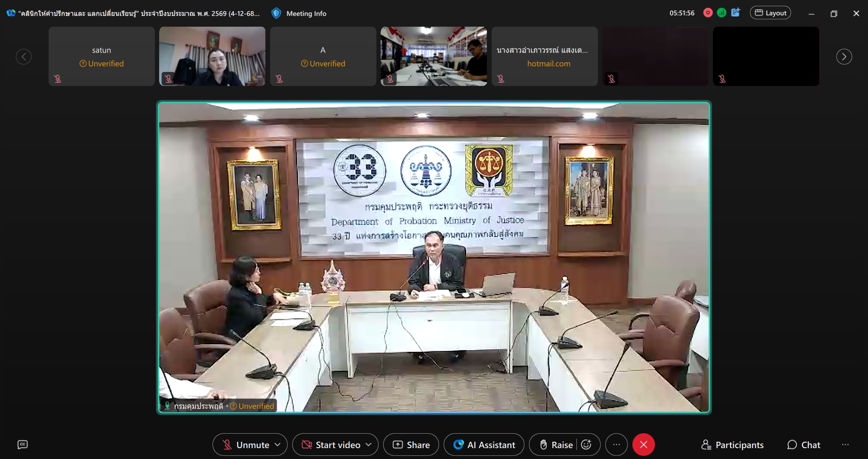Image resolution: width=868 pixels, height=459 pixels.
Task: Click the red recording indicator icon
Action: point(708,13)
